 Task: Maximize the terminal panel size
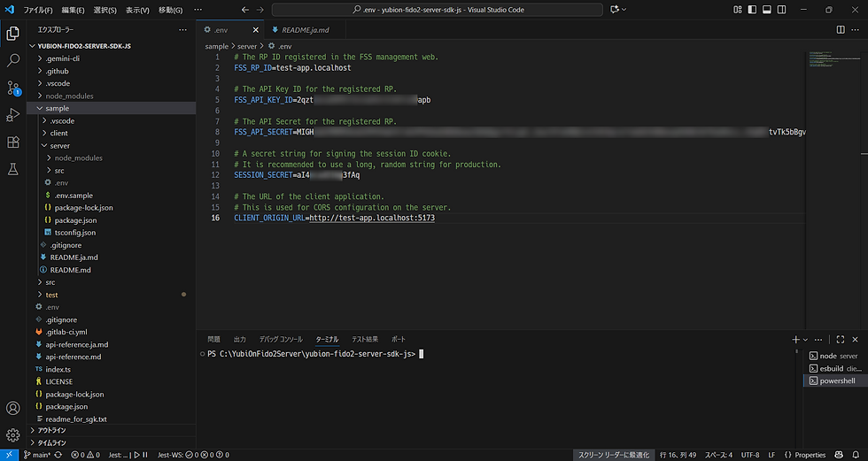click(841, 340)
